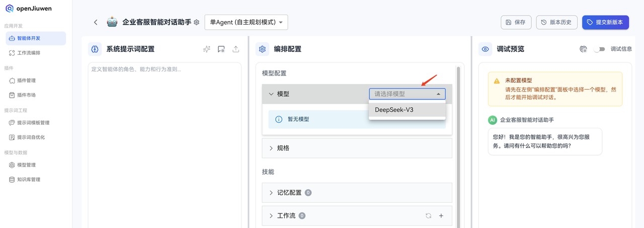The width and height of the screenshot is (644, 228).
Task: Open 工作流编排 in sidebar
Action: coord(36,53)
